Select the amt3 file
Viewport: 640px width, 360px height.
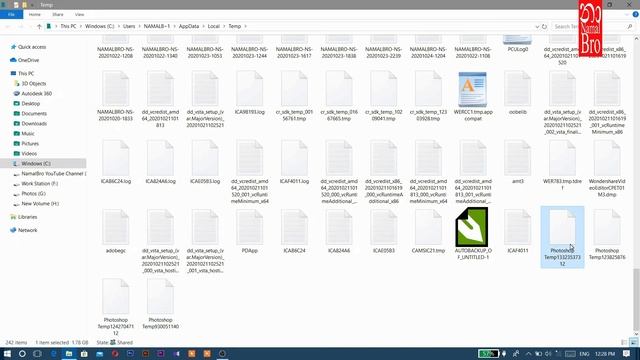518,162
